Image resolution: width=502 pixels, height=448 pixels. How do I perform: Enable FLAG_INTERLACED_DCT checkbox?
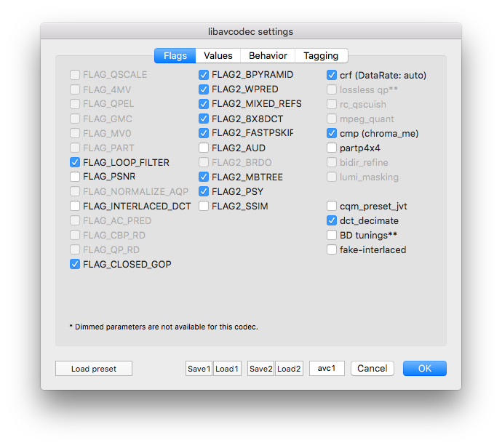pos(75,206)
